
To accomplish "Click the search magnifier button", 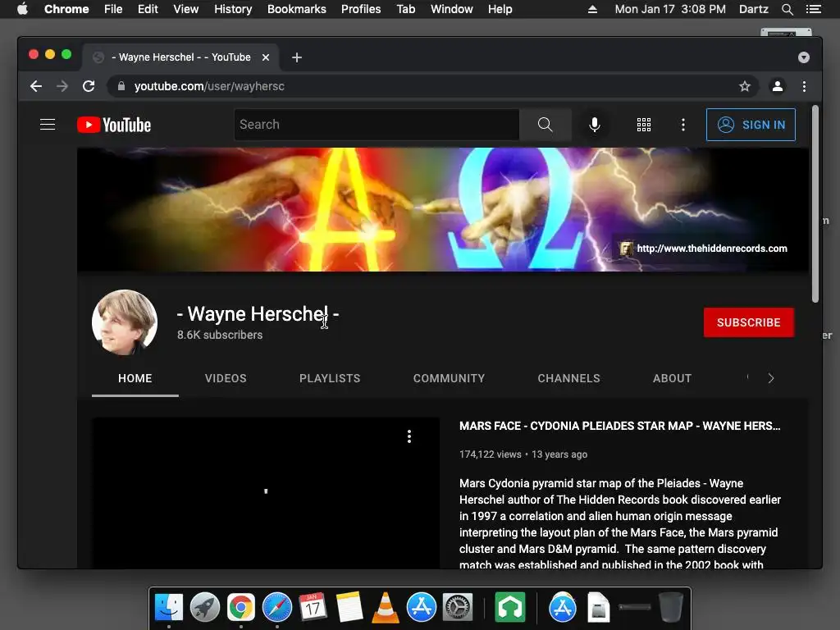I will (x=545, y=125).
